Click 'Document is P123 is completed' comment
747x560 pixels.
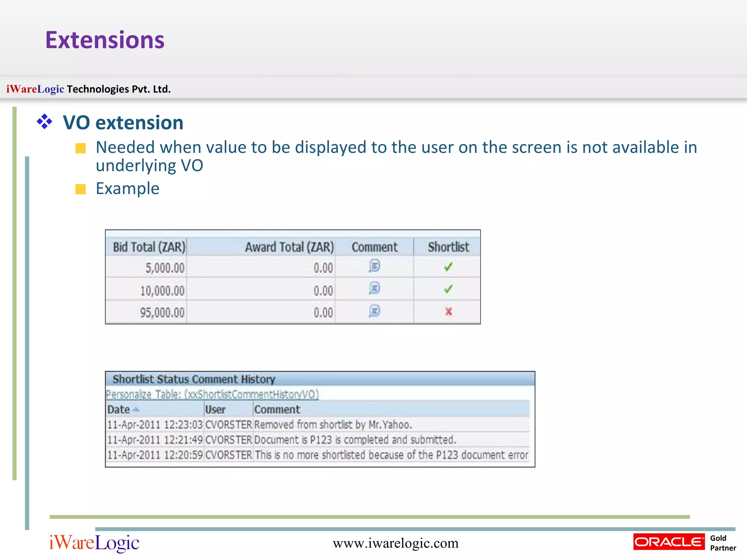(x=355, y=440)
